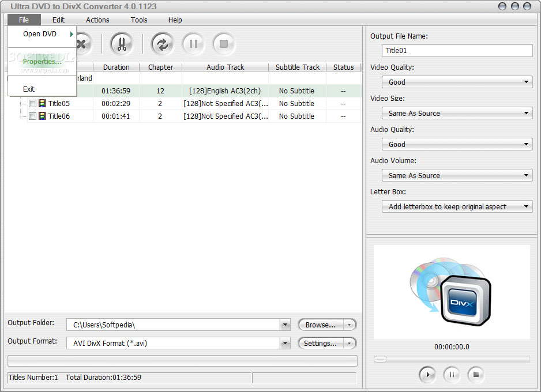This screenshot has height=392, width=541.
Task: Choose Open DVD from File menu
Action: pyautogui.click(x=42, y=34)
